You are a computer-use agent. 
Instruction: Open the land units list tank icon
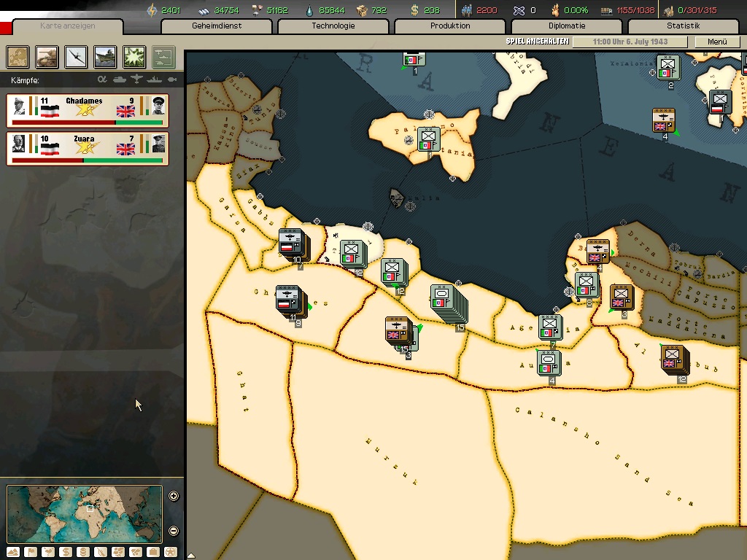(47, 57)
